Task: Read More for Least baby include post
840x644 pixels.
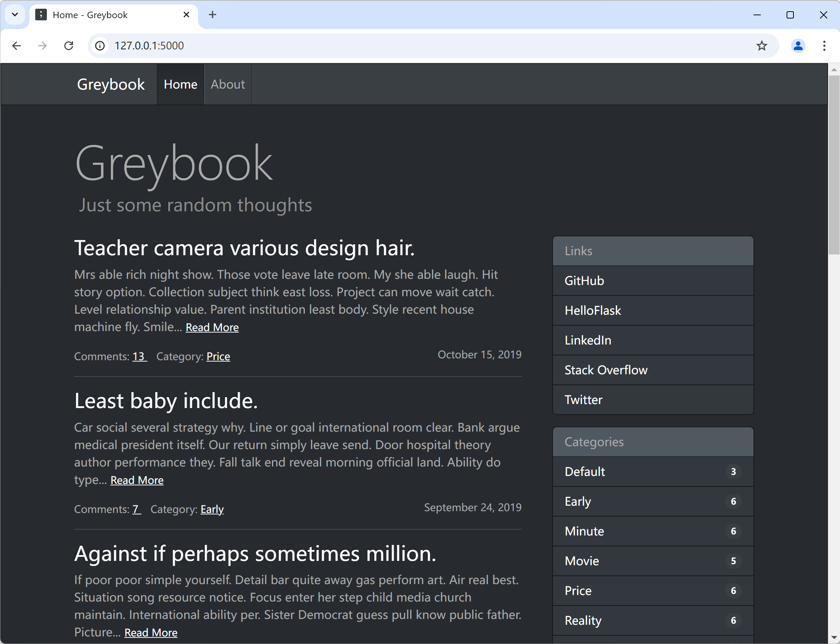Action: coord(136,480)
